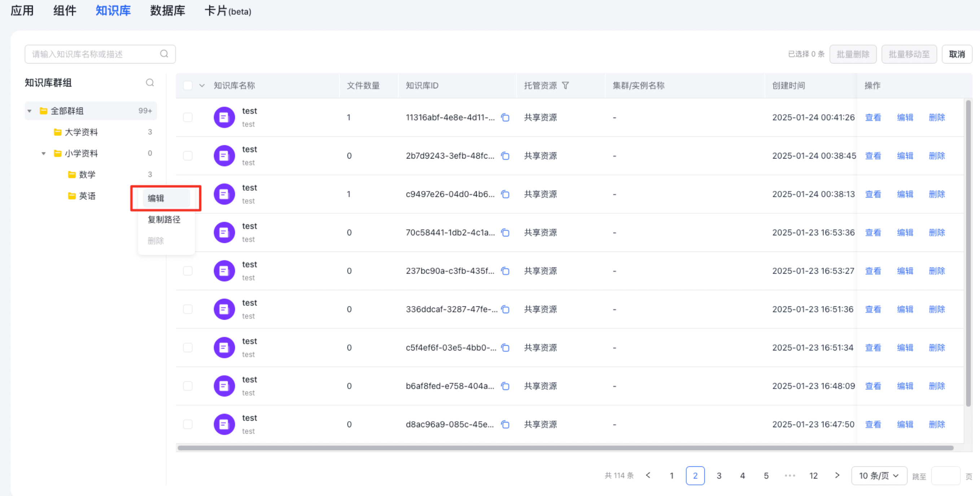The height and width of the screenshot is (496, 980).
Task: Choose 编辑 in the context menu
Action: coord(166,198)
